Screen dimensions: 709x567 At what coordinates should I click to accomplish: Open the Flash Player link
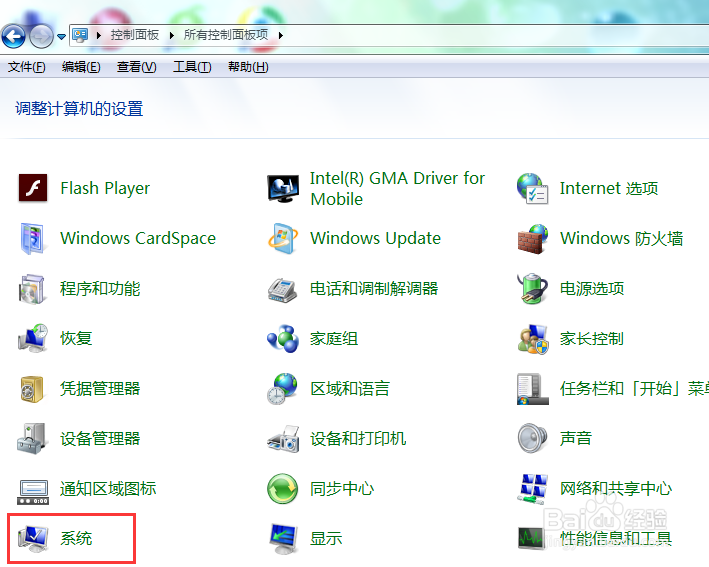click(105, 188)
